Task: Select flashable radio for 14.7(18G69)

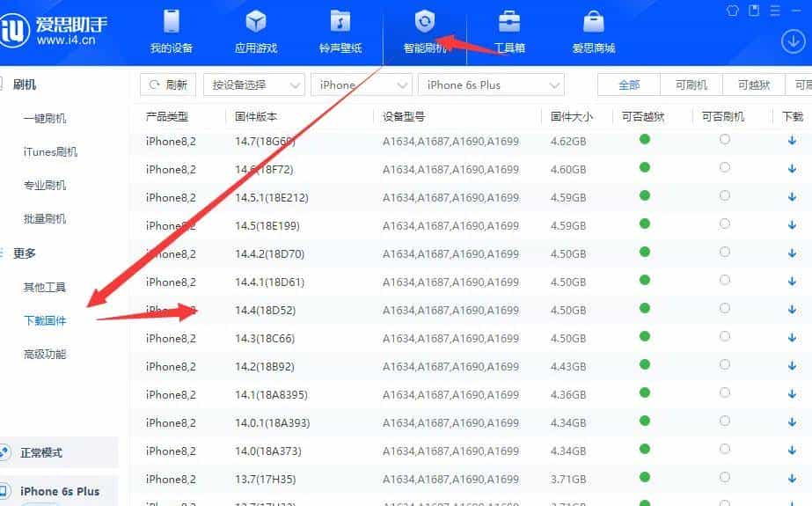Action: point(725,139)
